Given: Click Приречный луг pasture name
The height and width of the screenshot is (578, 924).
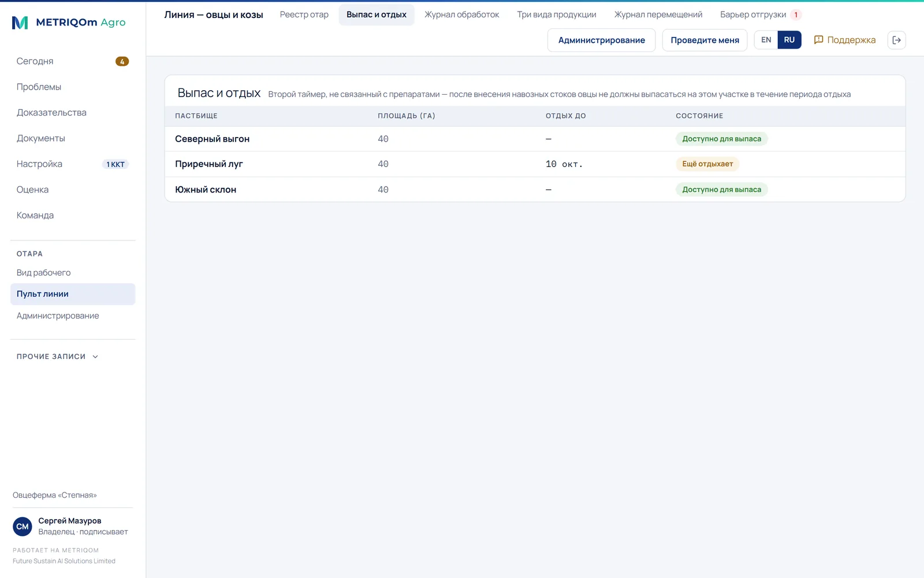Looking at the screenshot, I should 209,164.
